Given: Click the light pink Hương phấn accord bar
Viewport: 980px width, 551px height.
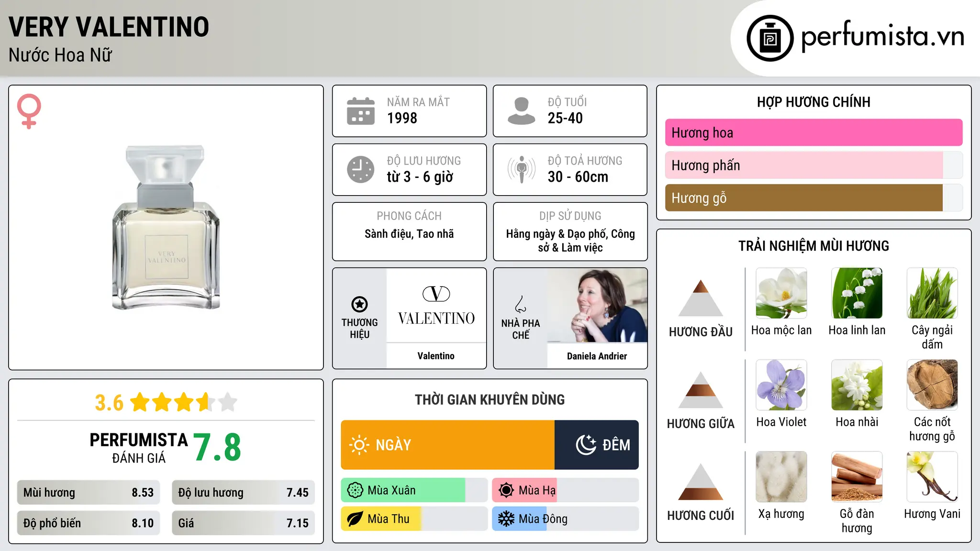Looking at the screenshot, I should 814,165.
